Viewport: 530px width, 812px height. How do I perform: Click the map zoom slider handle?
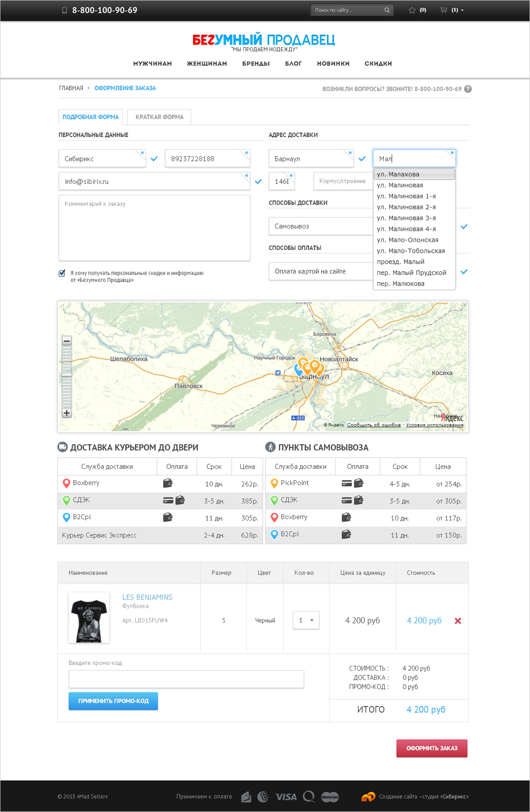tap(67, 375)
